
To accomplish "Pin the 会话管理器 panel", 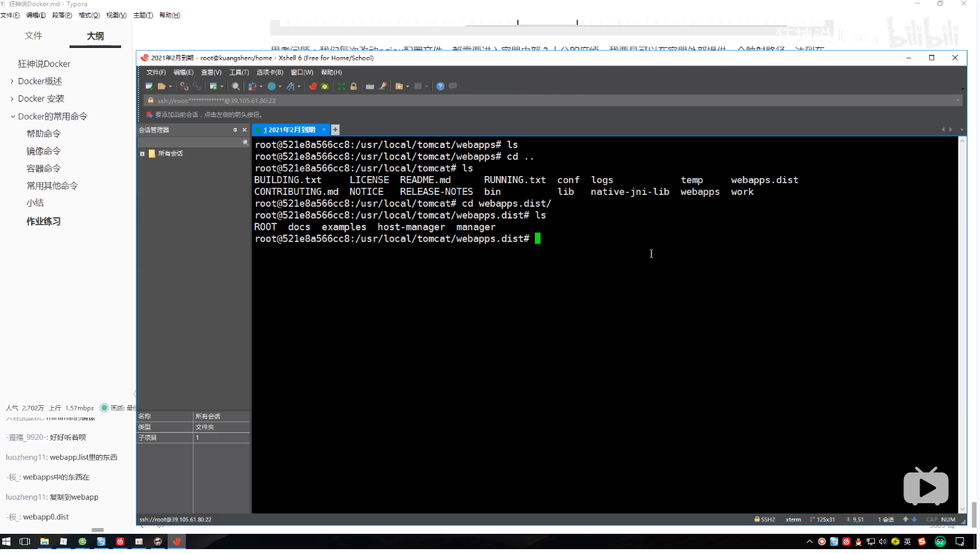I will 235,130.
